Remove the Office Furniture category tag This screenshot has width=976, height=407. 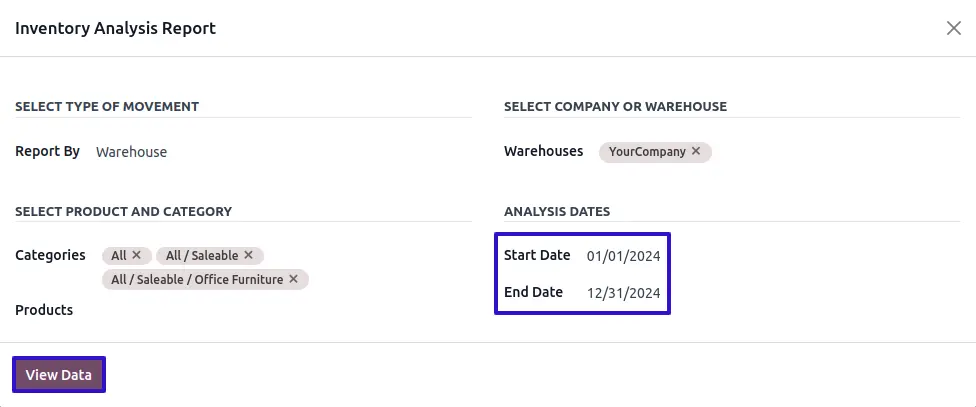pos(294,280)
